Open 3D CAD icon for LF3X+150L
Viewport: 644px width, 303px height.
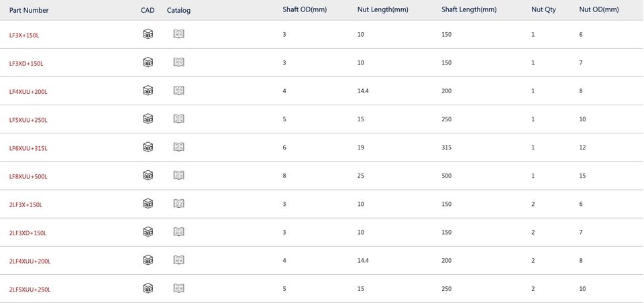click(x=148, y=34)
